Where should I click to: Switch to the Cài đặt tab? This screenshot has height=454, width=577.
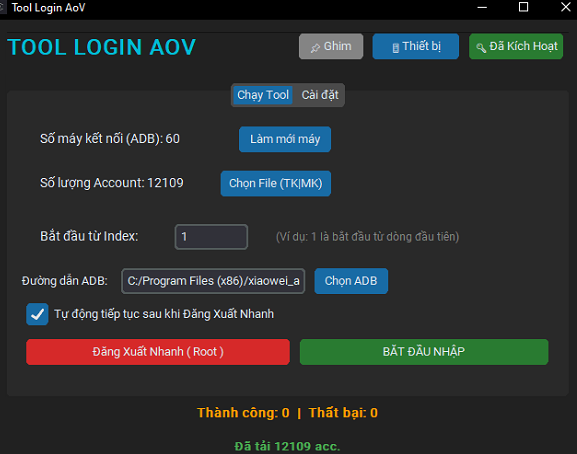(320, 95)
